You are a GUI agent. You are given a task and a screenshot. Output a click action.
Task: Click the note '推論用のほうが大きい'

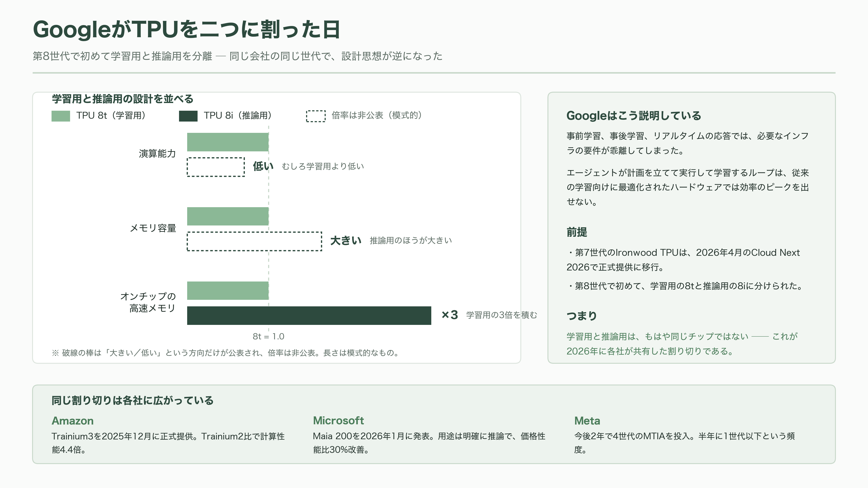pos(411,240)
